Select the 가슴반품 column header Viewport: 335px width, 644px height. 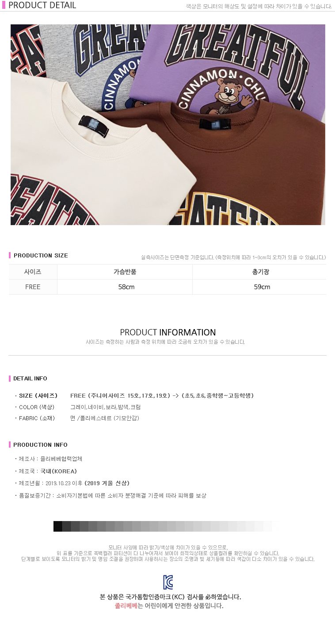coord(125,272)
